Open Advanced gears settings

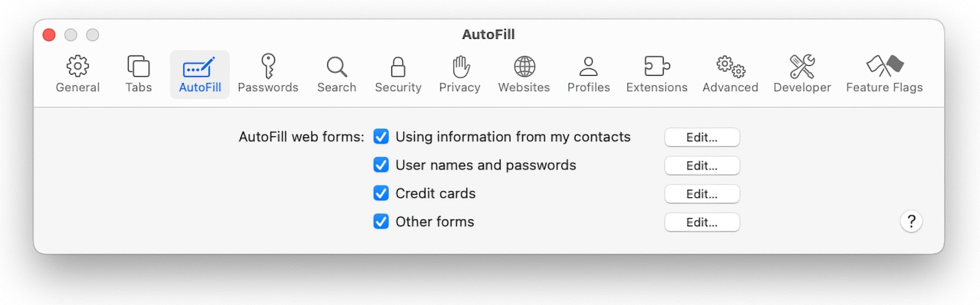point(730,74)
